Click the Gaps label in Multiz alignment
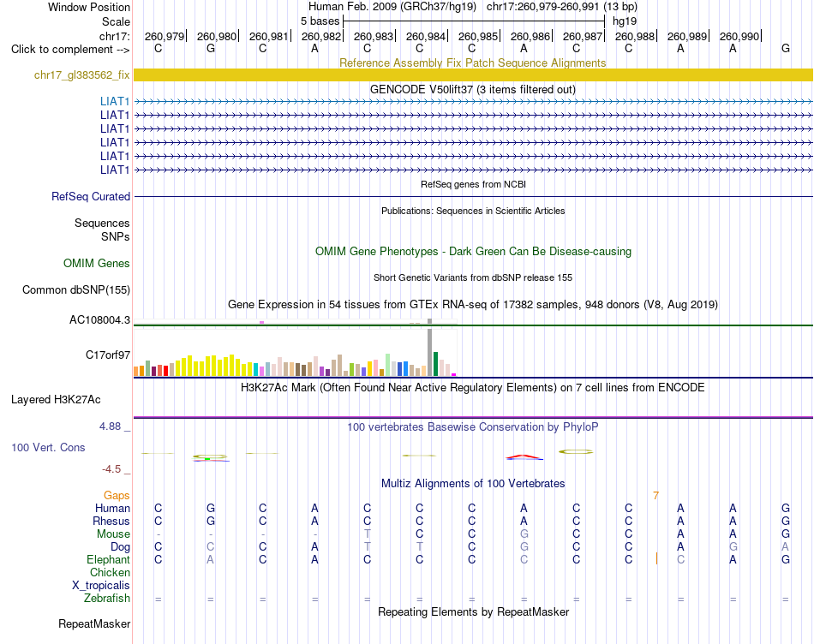Screen dimensions: 814x644 (x=117, y=496)
